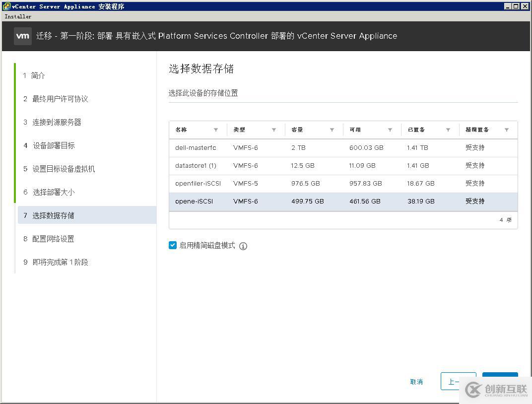Go to step 8 配置网络设置
The image size is (532, 404).
click(x=49, y=239)
